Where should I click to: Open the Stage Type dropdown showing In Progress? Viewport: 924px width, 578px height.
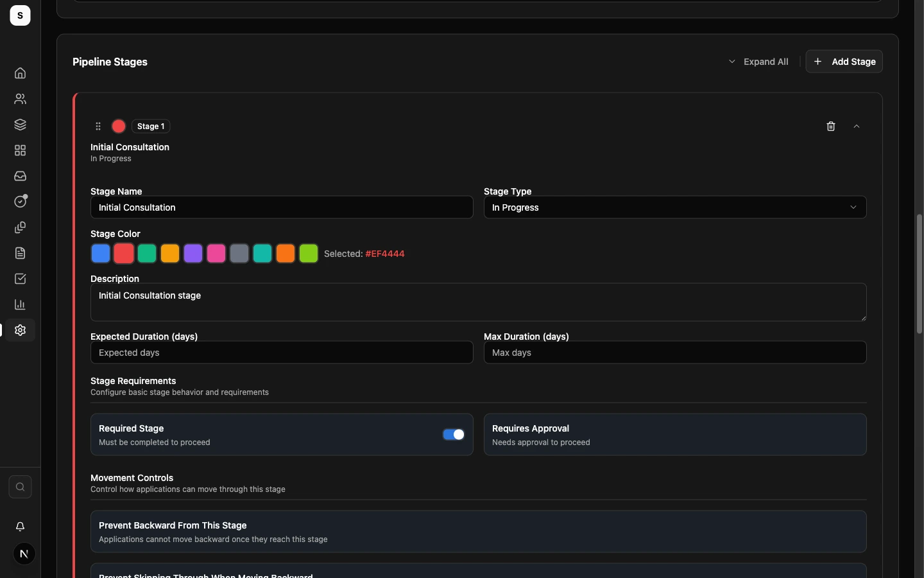pyautogui.click(x=675, y=207)
